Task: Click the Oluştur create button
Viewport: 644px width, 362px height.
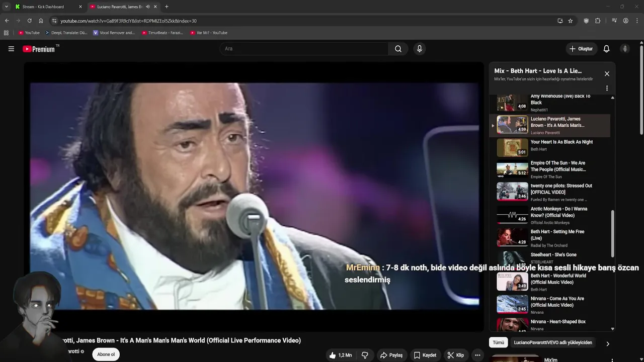Action: click(581, 49)
